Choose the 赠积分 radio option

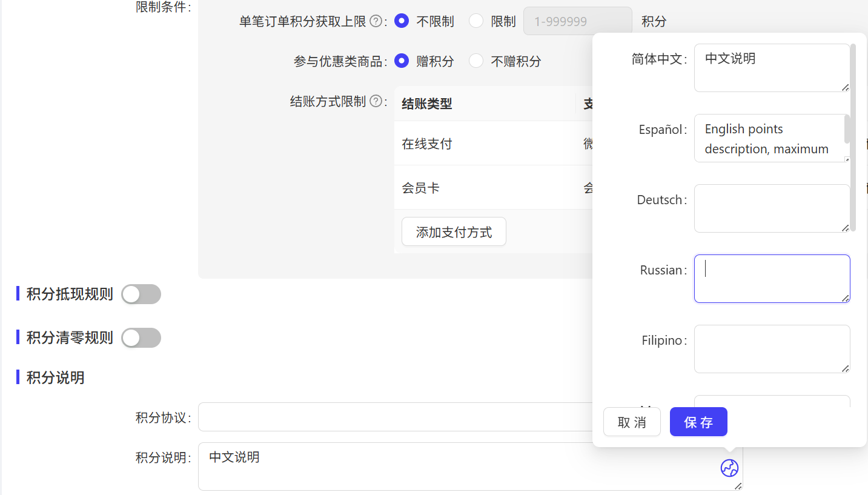pyautogui.click(x=401, y=61)
